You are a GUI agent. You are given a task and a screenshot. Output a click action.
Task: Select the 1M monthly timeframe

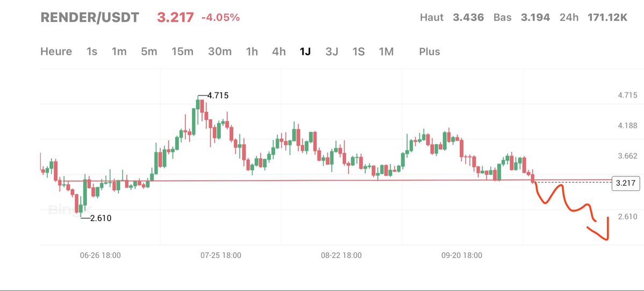(386, 52)
